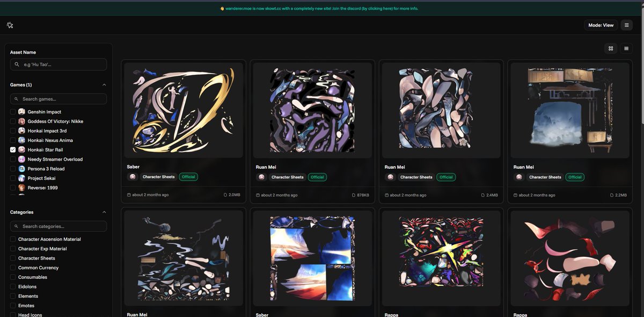Click the Honkai: Star Rail game icon
644x317 pixels.
point(21,150)
